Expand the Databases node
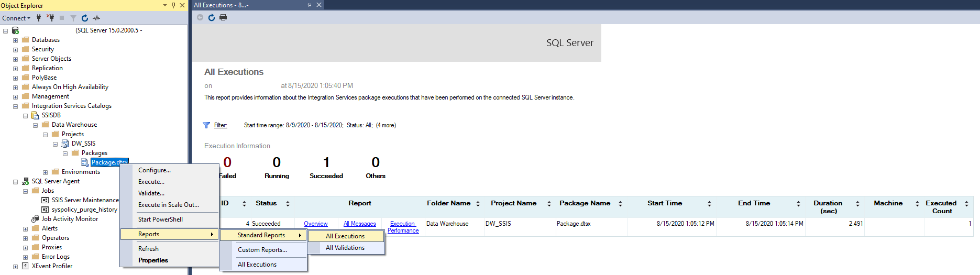980x275 pixels. point(15,40)
